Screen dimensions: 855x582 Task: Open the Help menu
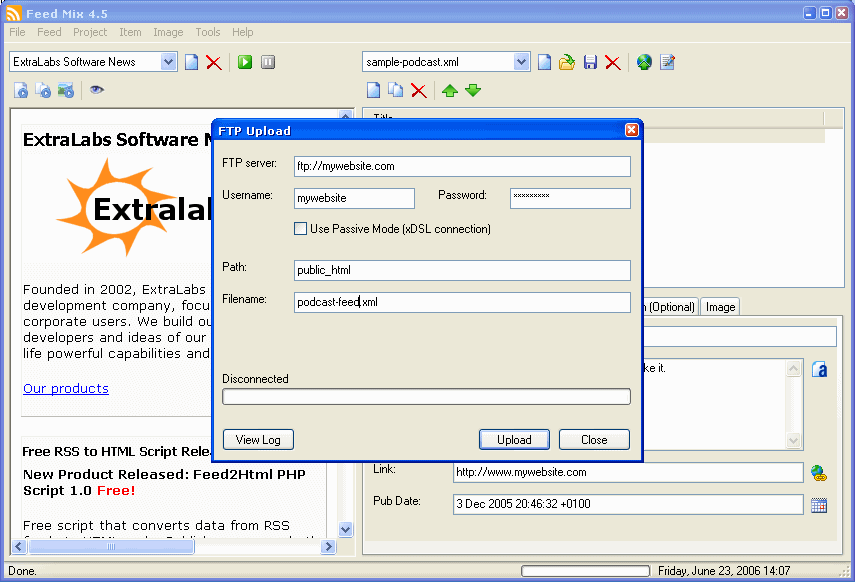tap(243, 32)
